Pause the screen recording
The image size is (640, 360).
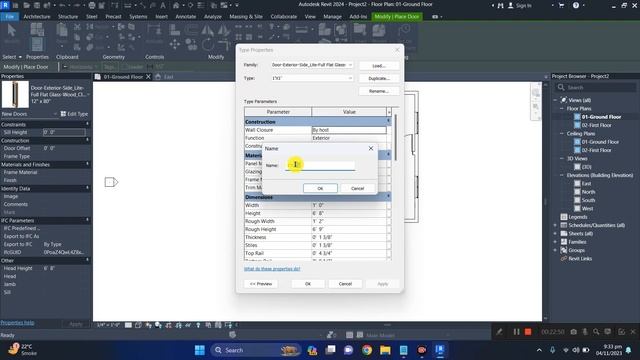click(516, 332)
